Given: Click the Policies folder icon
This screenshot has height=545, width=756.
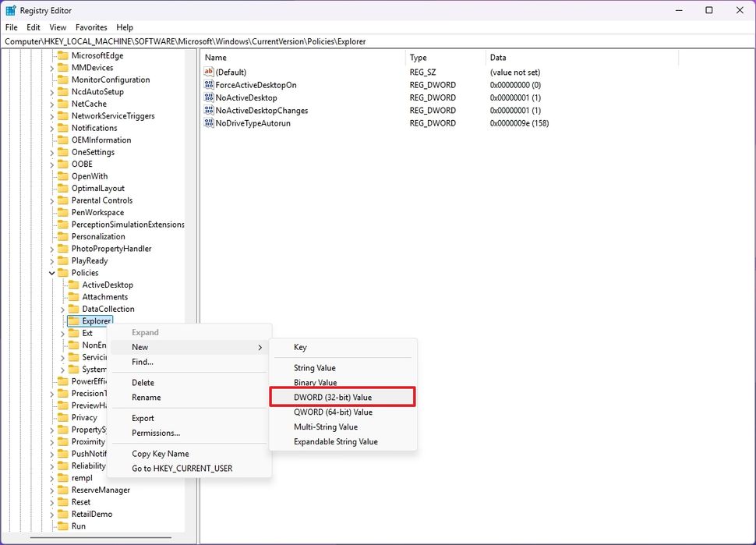Looking at the screenshot, I should tap(64, 272).
